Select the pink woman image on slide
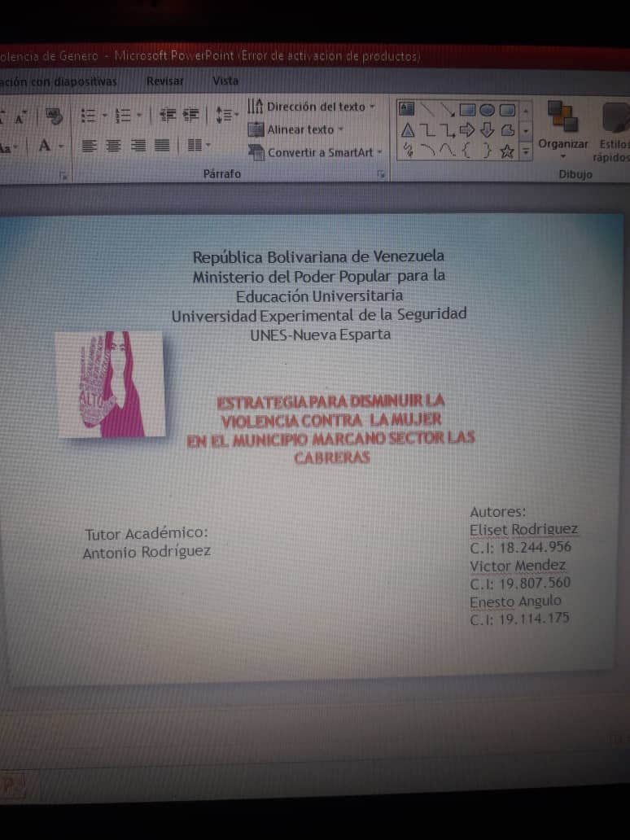 coord(111,384)
